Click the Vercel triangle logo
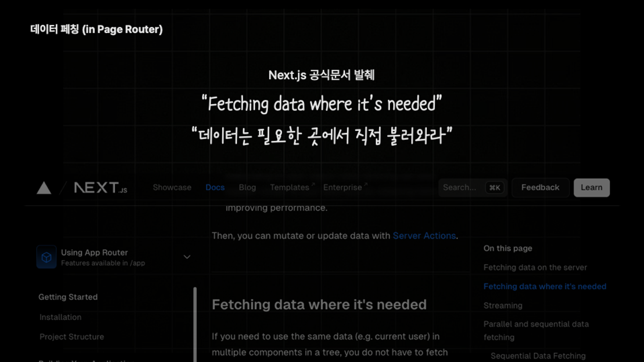The height and width of the screenshot is (362, 644). pyautogui.click(x=44, y=188)
